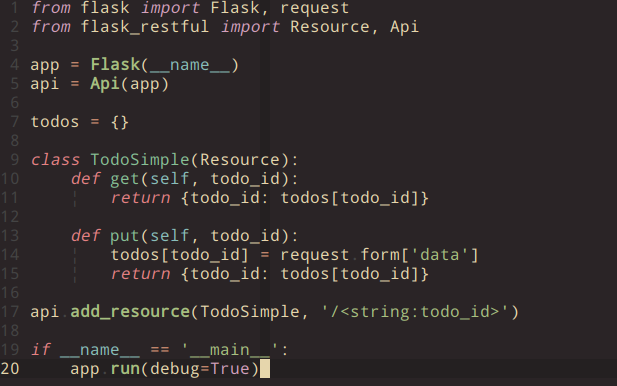Click line number 9 in the gutter
617x386 pixels.
coord(15,160)
